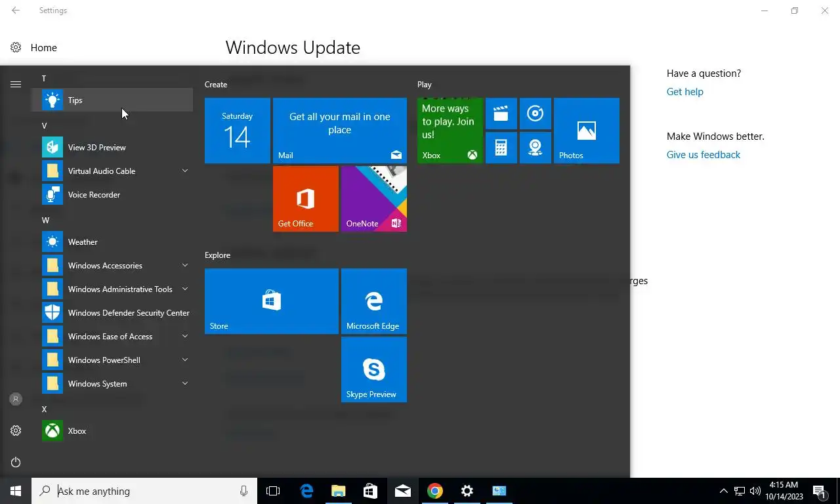Open Windows Defender Security Center
The image size is (840, 504).
[112, 313]
